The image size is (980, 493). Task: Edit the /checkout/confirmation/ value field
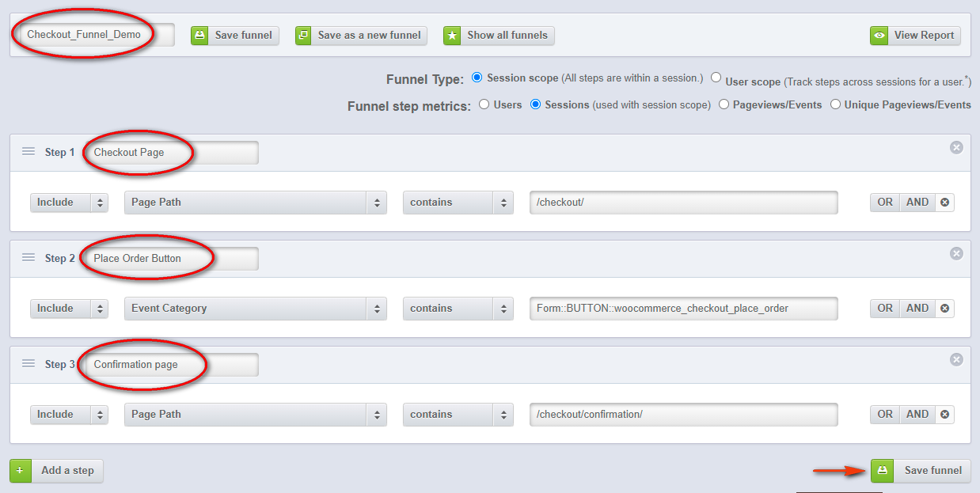click(x=684, y=415)
